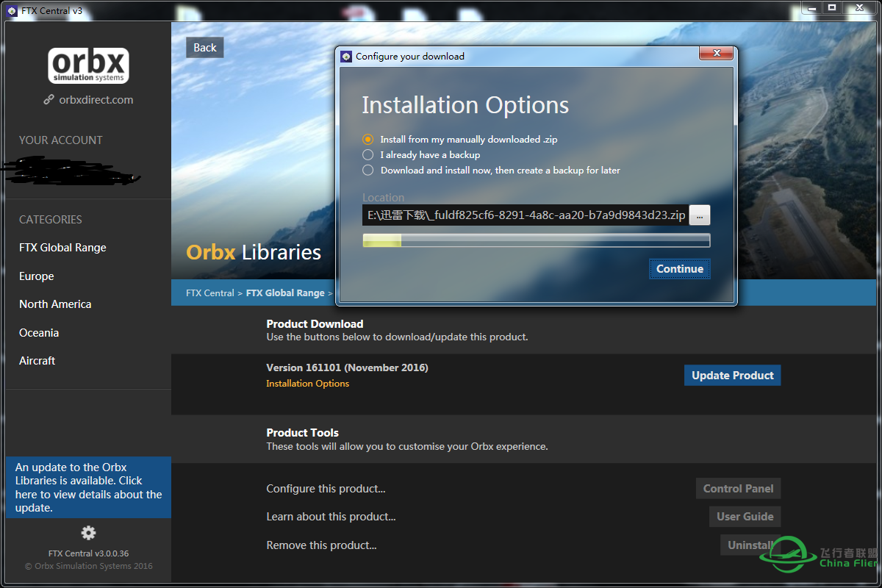Click the Continue button

(680, 269)
